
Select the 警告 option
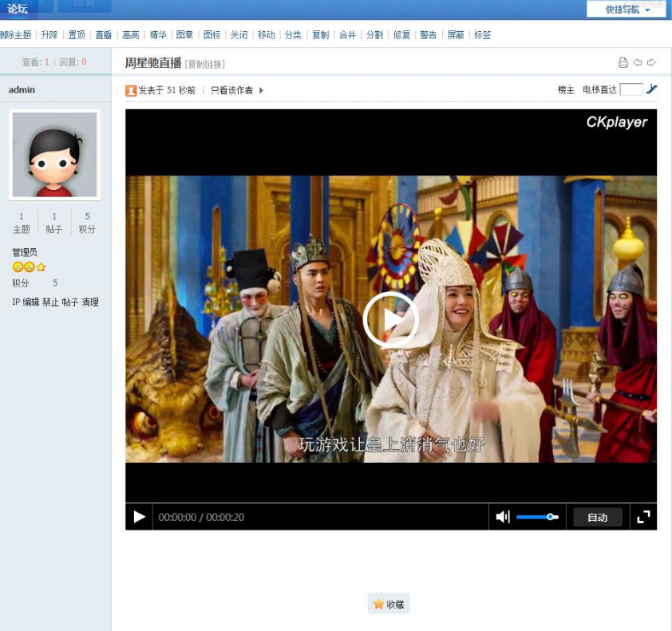[429, 34]
